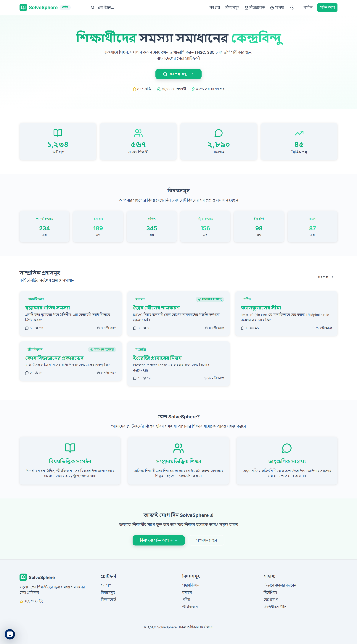Click the book icon above বিষয়ভিত্তিক সংগঠন
This screenshot has height=644, width=357.
coord(70,448)
